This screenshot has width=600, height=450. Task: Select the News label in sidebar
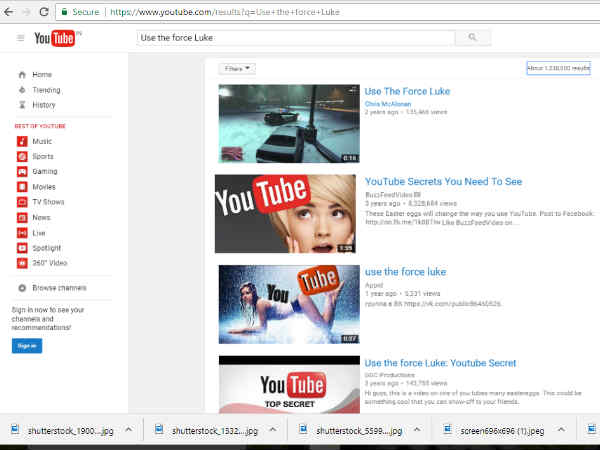click(x=41, y=217)
